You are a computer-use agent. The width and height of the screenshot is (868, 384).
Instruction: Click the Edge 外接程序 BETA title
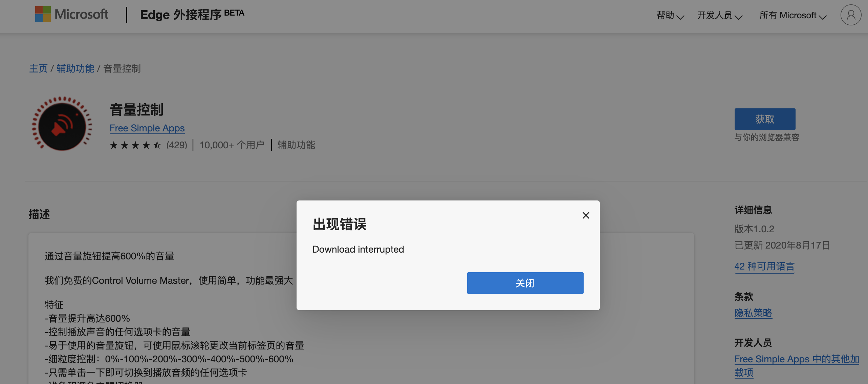192,15
